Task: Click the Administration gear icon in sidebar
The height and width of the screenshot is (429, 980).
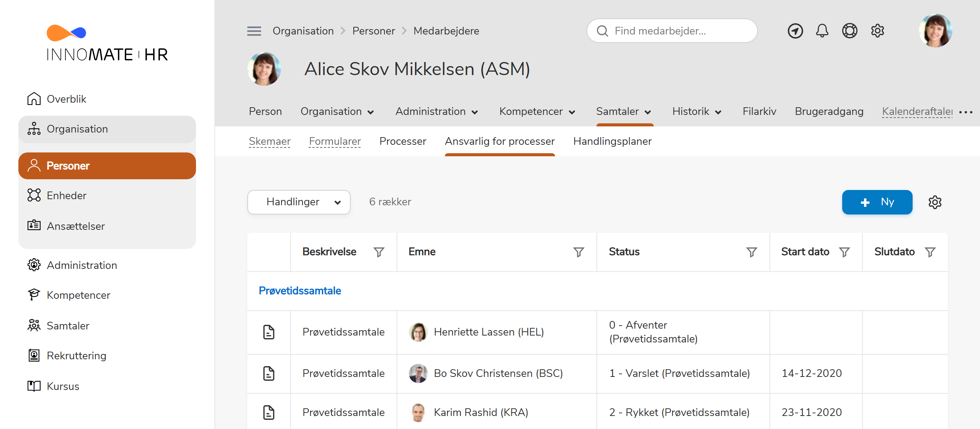Action: (x=34, y=265)
